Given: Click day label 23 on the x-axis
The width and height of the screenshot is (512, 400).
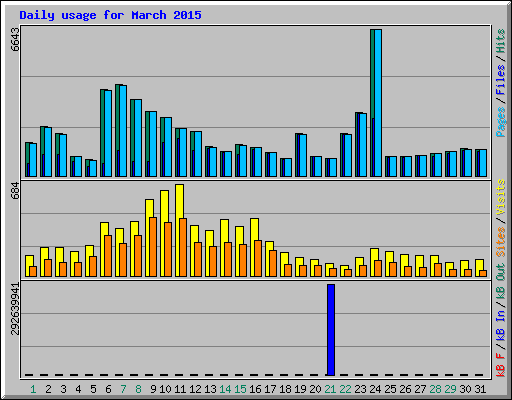Looking at the screenshot, I should click(x=360, y=389).
